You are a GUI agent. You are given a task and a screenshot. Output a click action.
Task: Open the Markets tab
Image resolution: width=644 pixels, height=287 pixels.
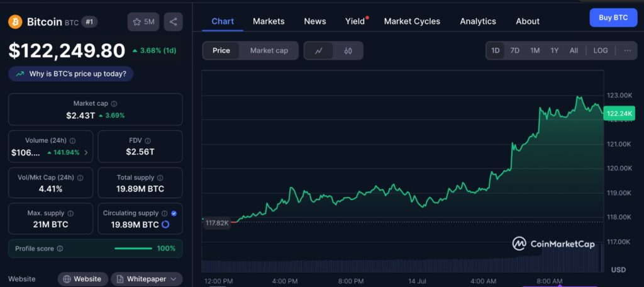[269, 21]
